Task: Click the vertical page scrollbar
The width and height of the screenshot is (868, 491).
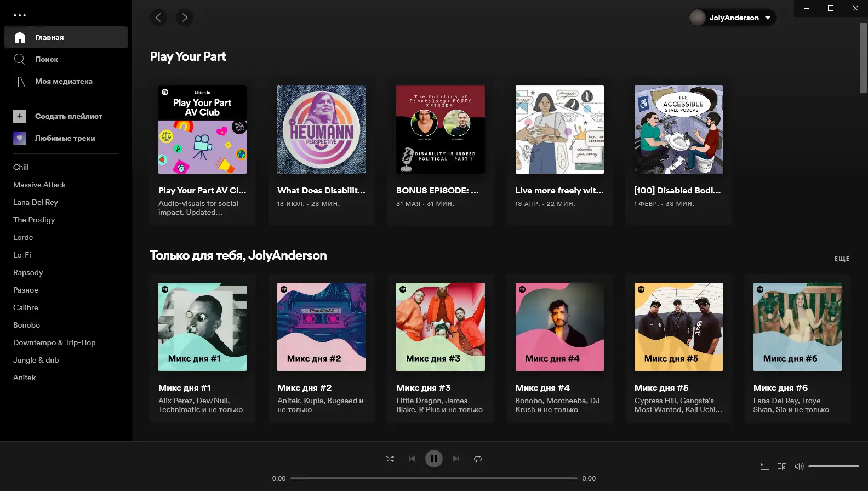Action: [x=864, y=58]
